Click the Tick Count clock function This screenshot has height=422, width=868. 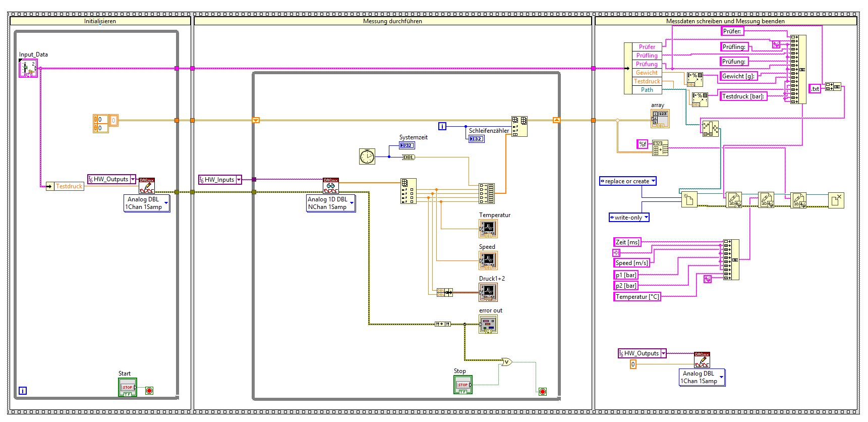click(367, 156)
